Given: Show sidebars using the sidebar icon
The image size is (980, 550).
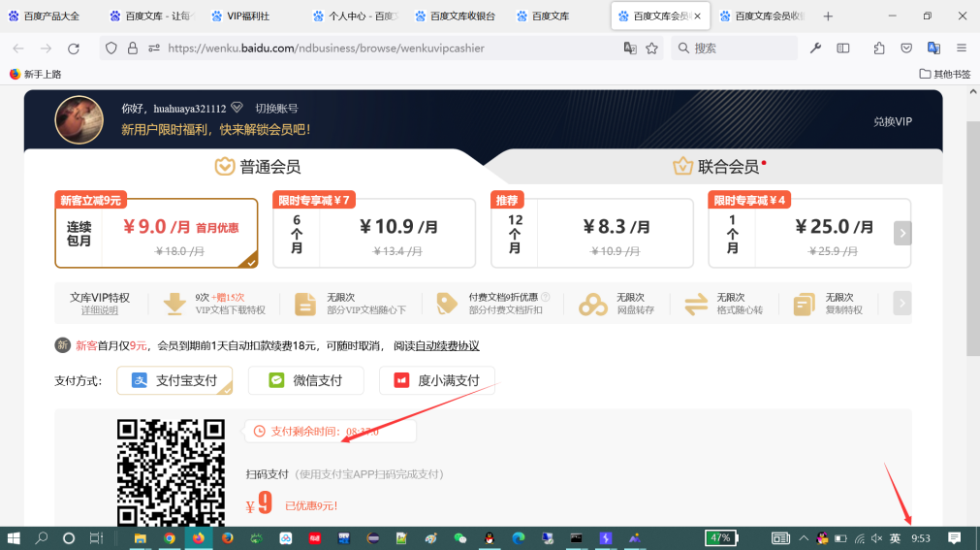Looking at the screenshot, I should [x=843, y=49].
